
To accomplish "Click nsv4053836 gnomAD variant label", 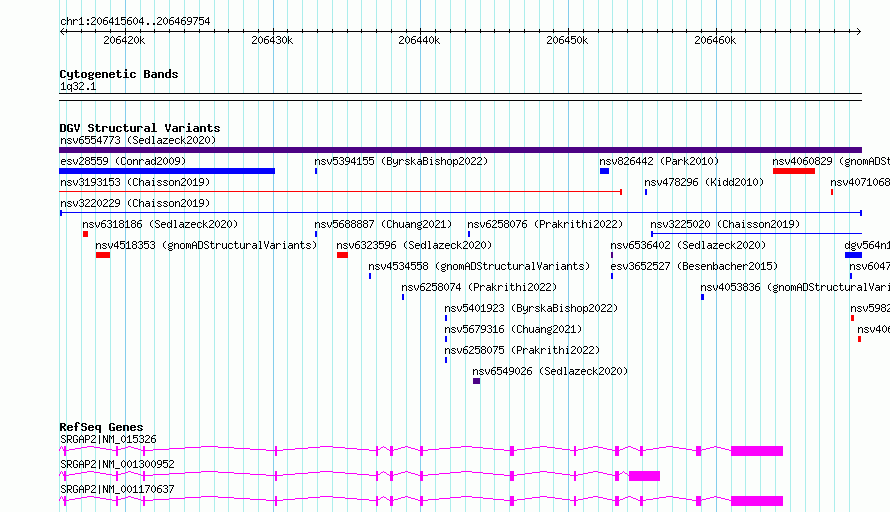I will (x=795, y=287).
